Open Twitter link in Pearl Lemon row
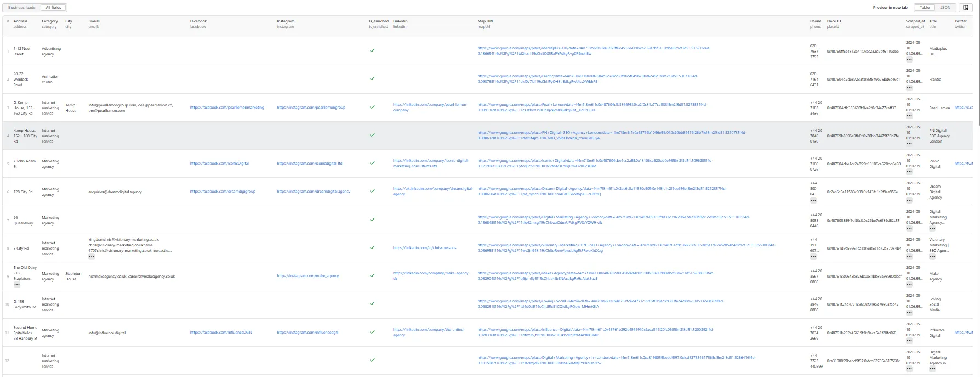 tap(964, 108)
